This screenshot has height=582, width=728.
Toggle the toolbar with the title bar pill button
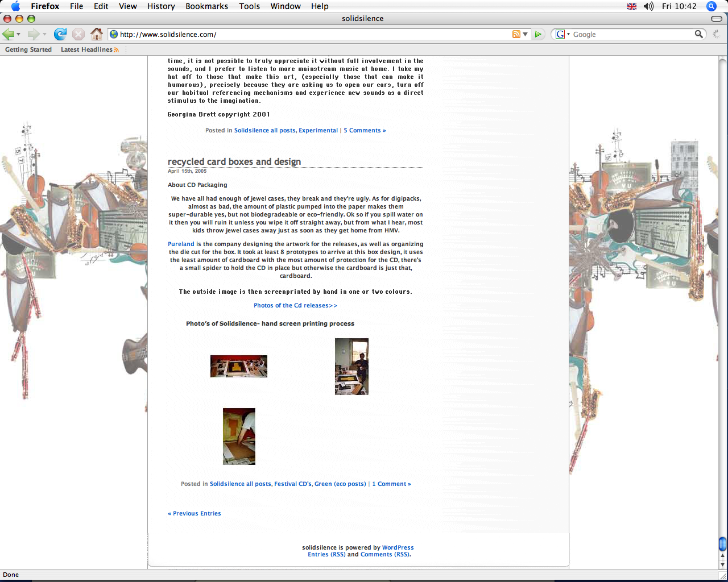pyautogui.click(x=717, y=19)
